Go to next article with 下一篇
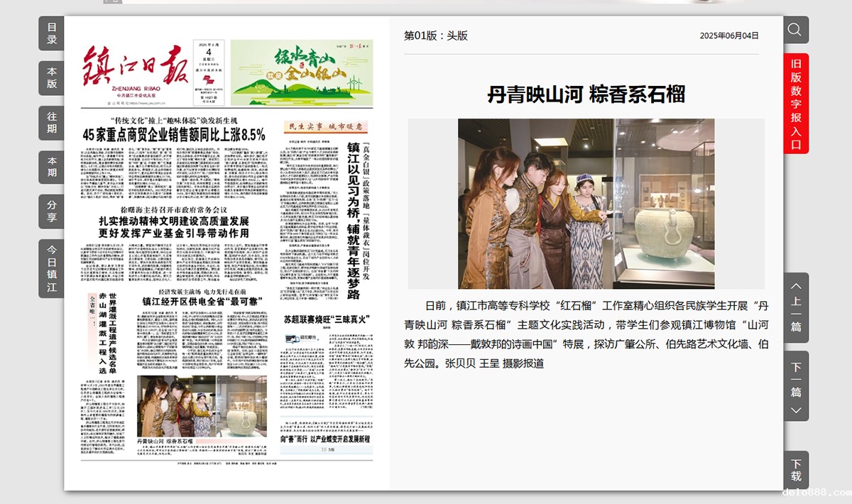The height and width of the screenshot is (504, 852). click(796, 385)
